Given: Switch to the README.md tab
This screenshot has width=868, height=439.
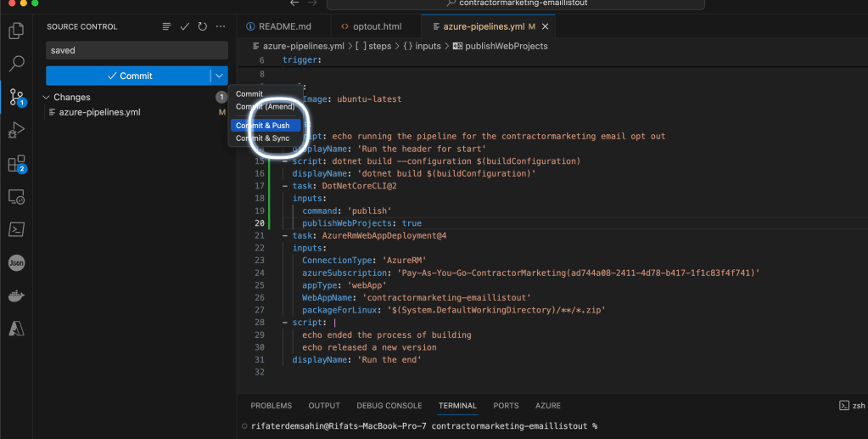Looking at the screenshot, I should pos(284,26).
